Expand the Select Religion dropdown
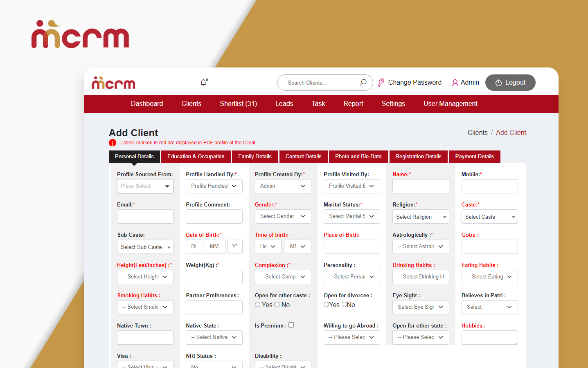The width and height of the screenshot is (588, 368). point(421,216)
